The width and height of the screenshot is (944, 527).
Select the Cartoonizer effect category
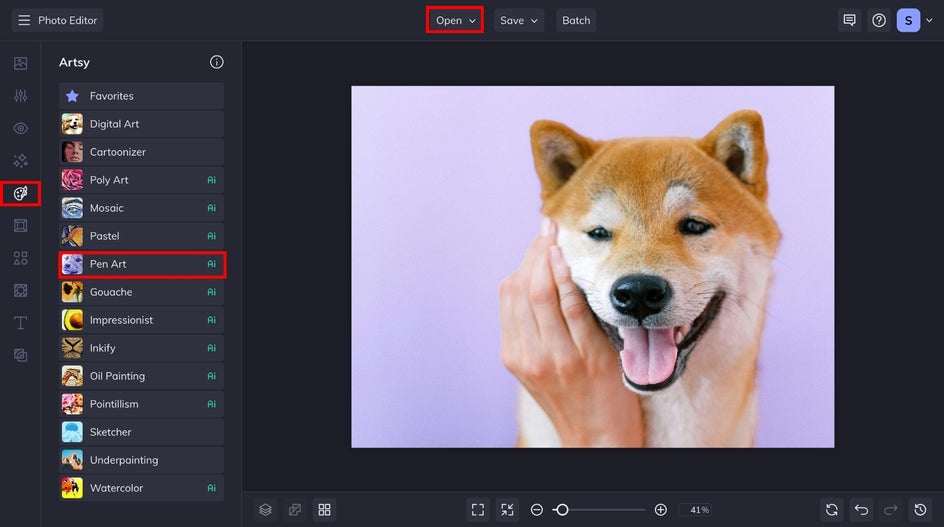pyautogui.click(x=141, y=152)
